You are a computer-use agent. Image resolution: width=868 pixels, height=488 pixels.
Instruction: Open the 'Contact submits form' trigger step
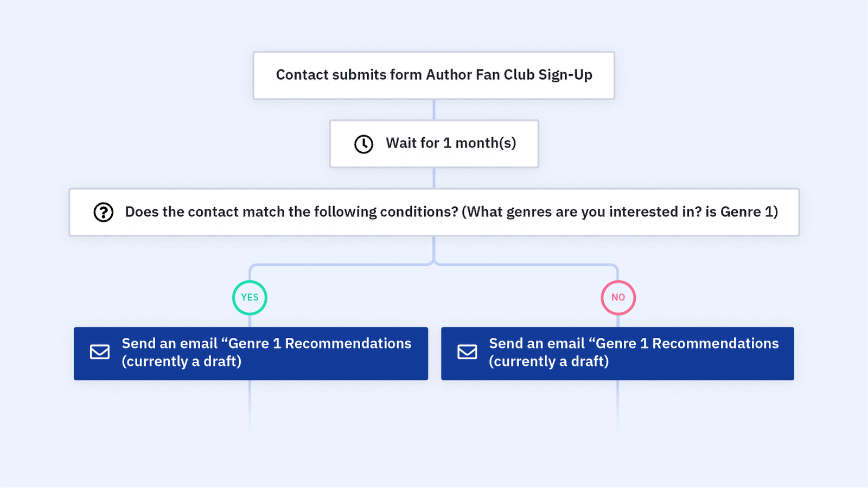click(433, 75)
